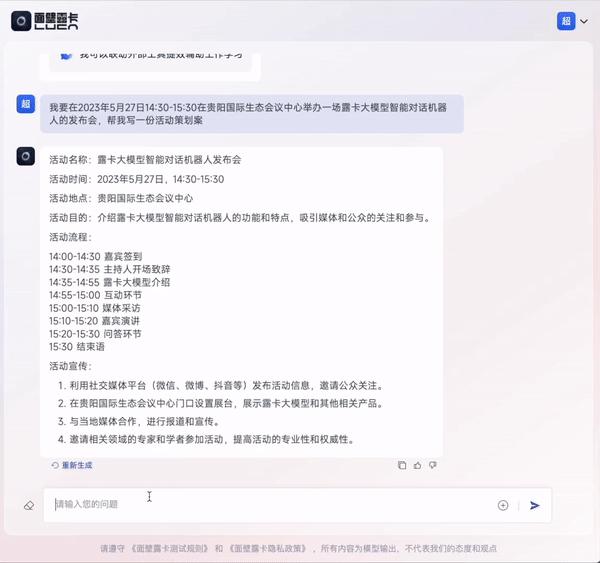Click the line 活动地点：贵阳国际生态会议中心
600x563 pixels.
click(x=121, y=198)
